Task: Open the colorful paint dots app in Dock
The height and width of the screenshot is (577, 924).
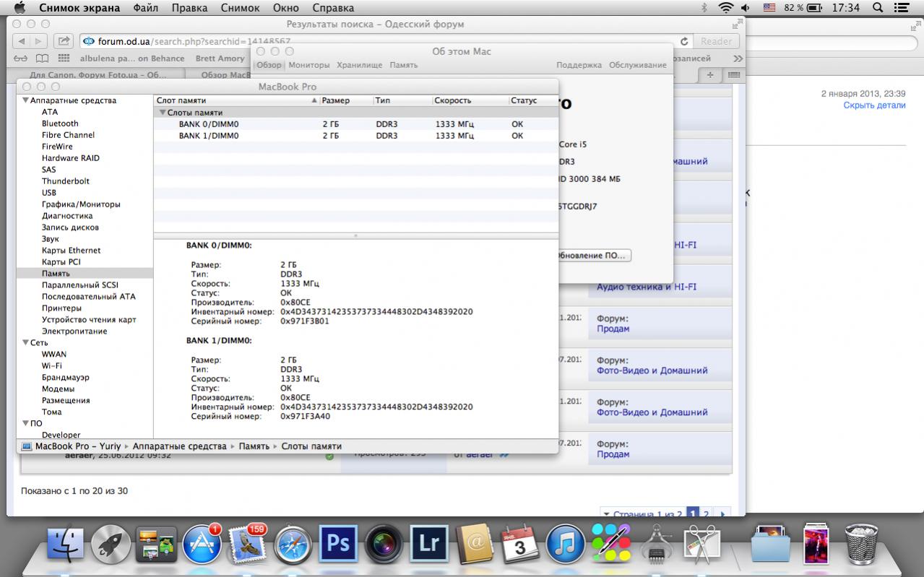Action: click(x=611, y=543)
